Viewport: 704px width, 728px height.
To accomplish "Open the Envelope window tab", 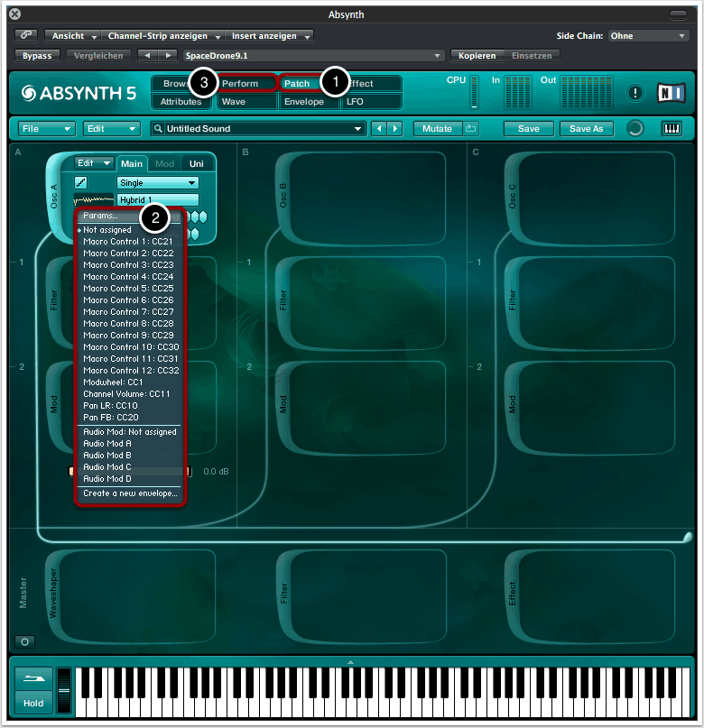I will [x=309, y=102].
